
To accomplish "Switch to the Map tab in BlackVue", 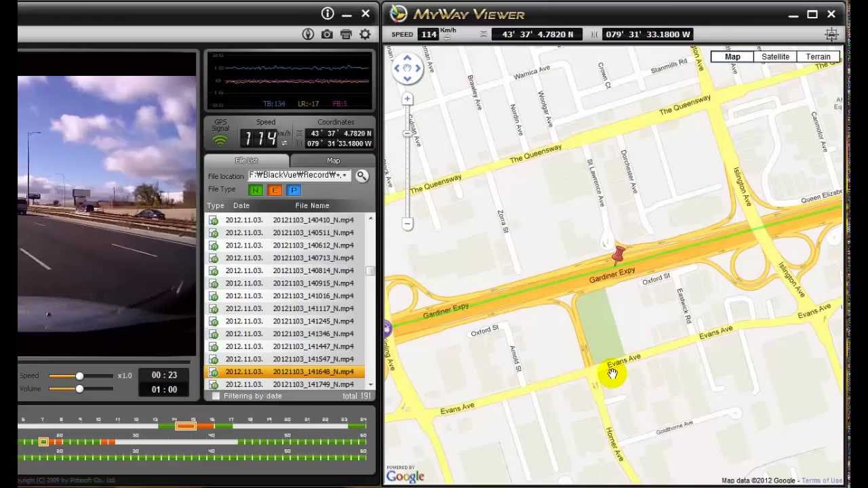I will [333, 161].
